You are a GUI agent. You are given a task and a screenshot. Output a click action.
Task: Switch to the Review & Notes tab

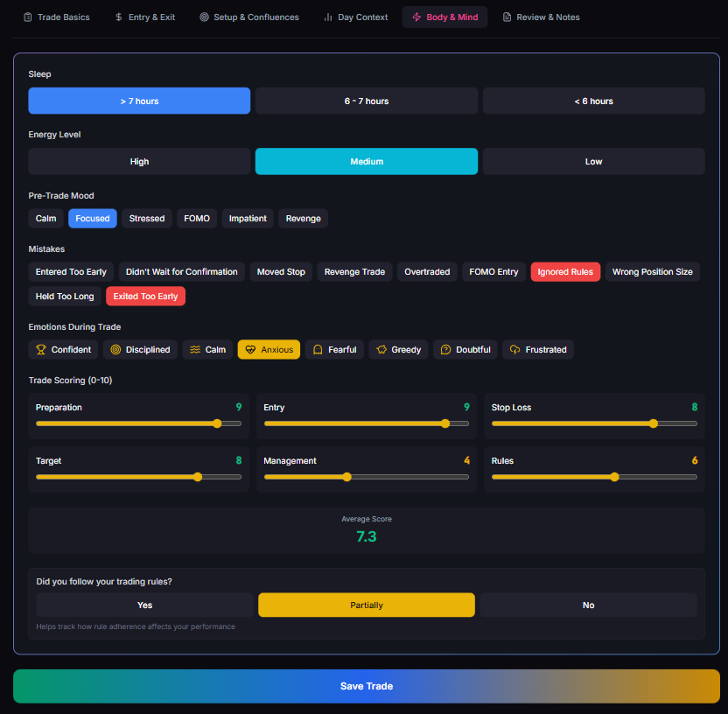point(541,17)
